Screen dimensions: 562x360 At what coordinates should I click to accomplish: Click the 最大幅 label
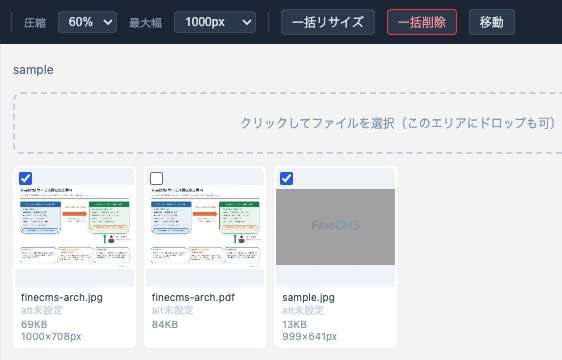pos(146,23)
